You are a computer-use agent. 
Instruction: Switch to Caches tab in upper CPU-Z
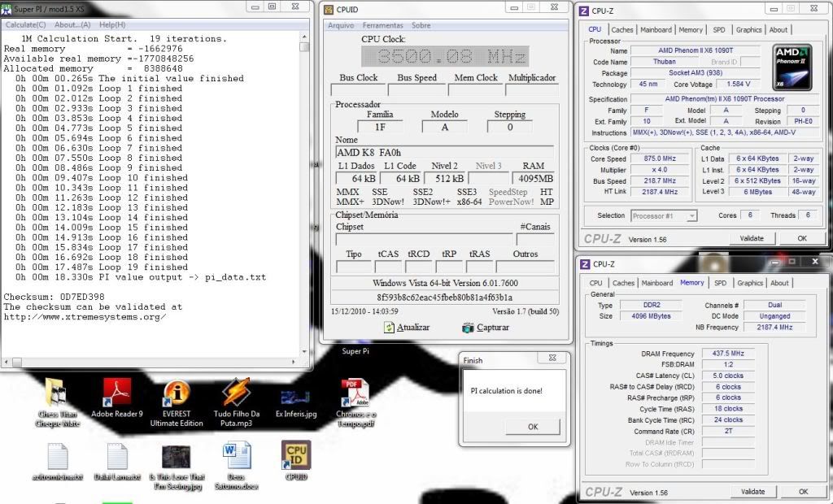coord(622,30)
